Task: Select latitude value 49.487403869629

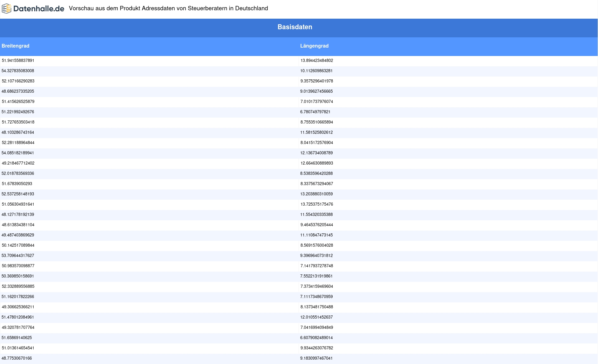Action: tap(18, 235)
